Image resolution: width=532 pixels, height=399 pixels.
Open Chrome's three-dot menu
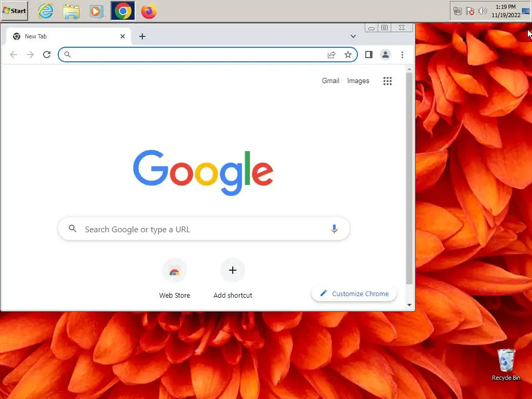tap(402, 55)
